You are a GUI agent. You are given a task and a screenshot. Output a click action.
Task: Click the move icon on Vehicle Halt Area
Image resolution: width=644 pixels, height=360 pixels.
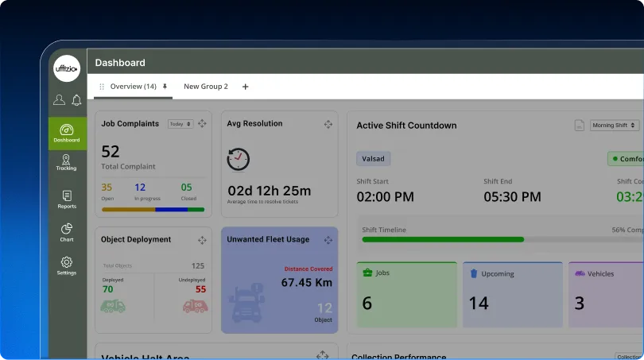coord(323,355)
